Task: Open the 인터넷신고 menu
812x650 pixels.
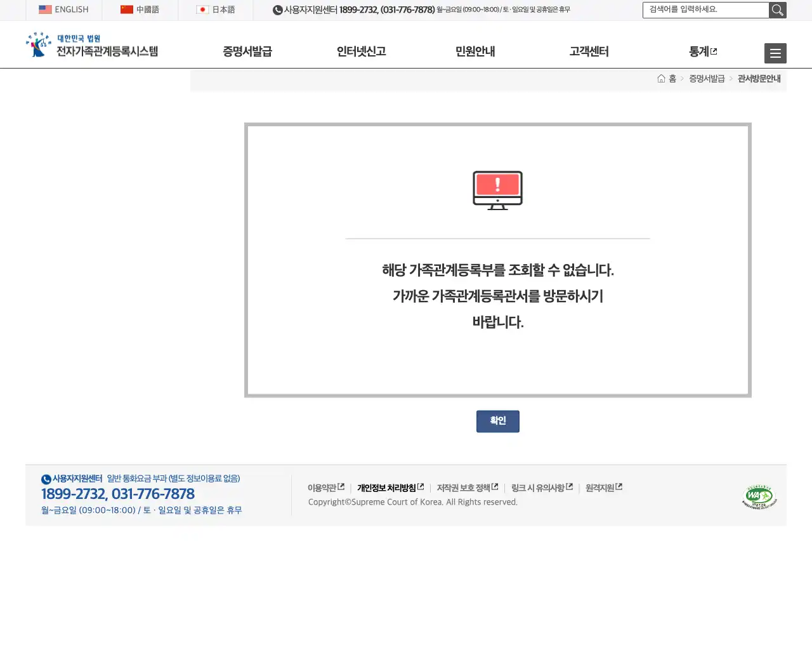Action: (x=360, y=52)
